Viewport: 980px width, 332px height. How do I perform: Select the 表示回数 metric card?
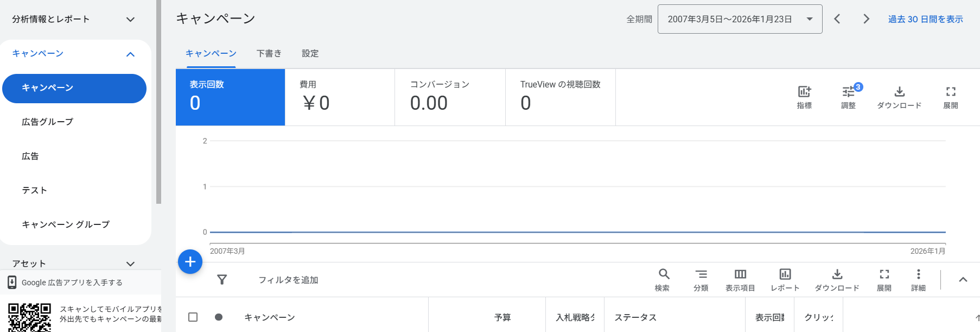pos(230,97)
